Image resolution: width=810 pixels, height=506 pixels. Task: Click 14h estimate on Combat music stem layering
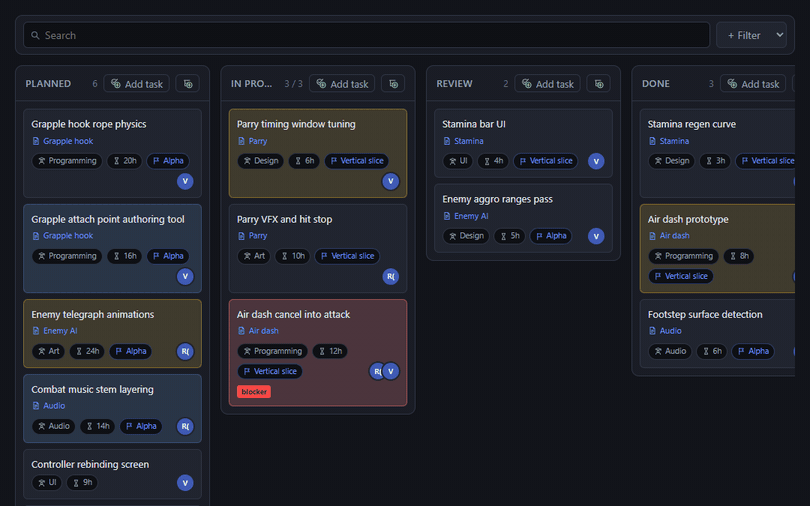pyautogui.click(x=98, y=426)
